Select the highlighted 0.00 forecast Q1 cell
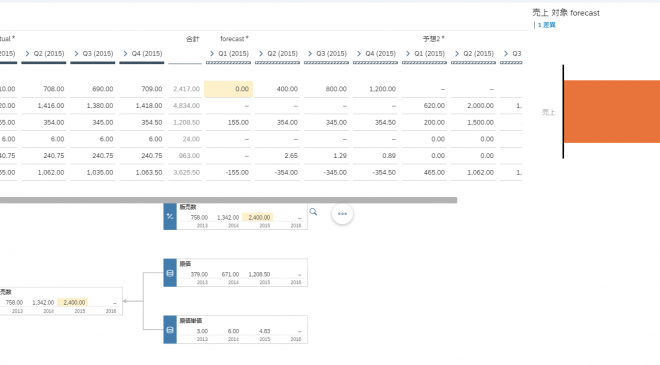660x365 pixels. tap(229, 89)
